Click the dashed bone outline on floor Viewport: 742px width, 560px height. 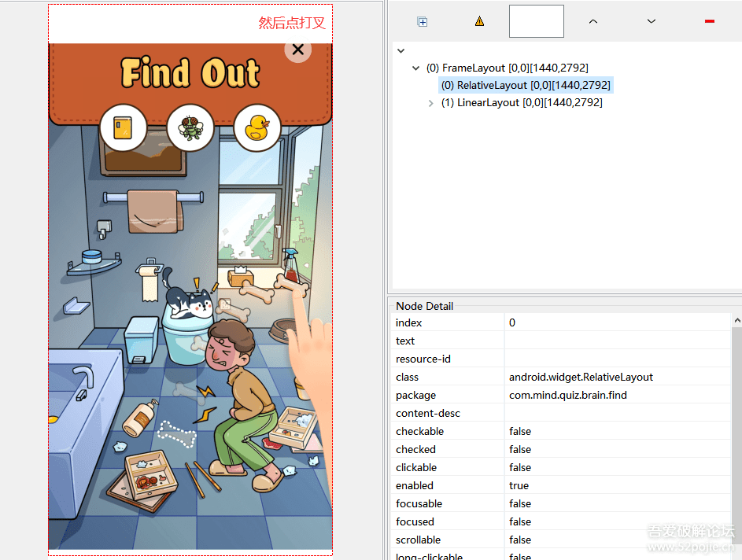coord(176,433)
